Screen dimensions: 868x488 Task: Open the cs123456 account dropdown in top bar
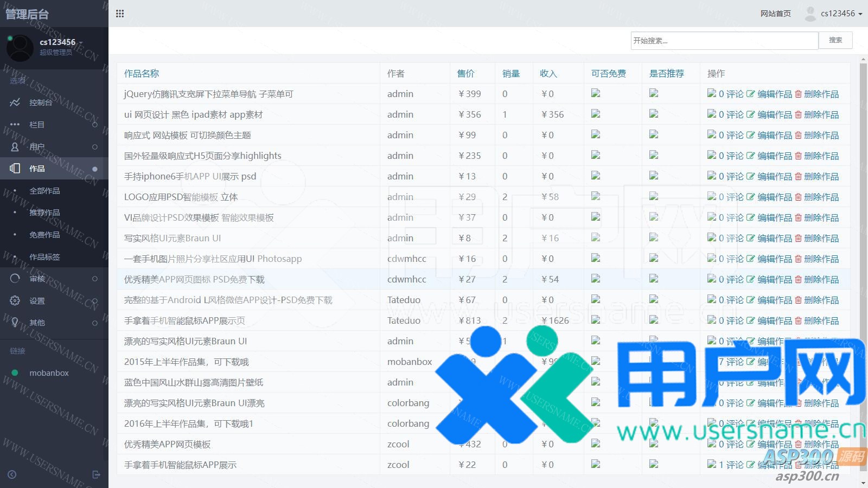tap(841, 14)
